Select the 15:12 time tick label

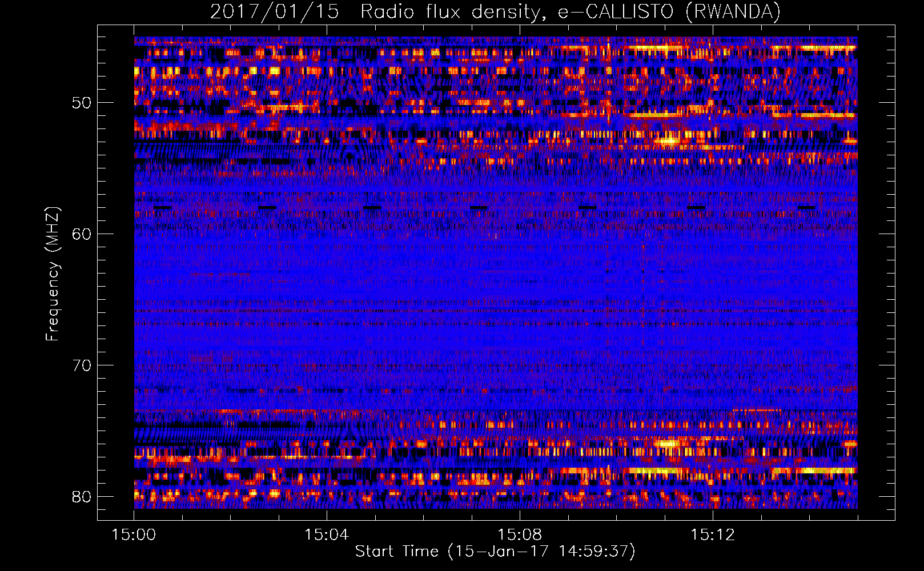[x=713, y=535]
